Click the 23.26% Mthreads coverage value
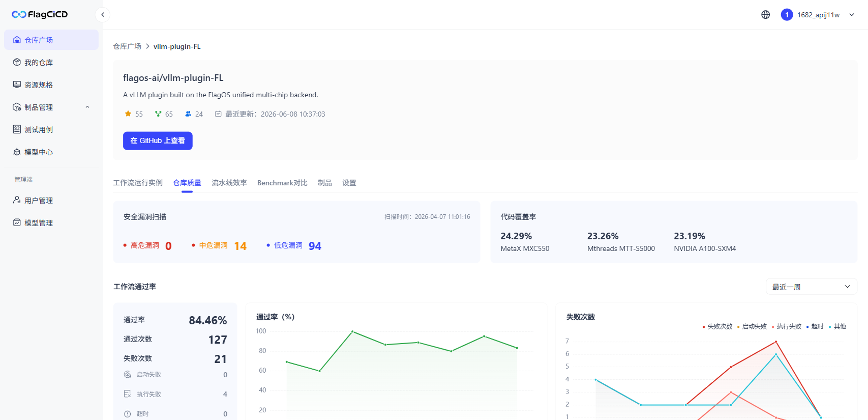Screen dimensions: 868x420 (x=603, y=236)
